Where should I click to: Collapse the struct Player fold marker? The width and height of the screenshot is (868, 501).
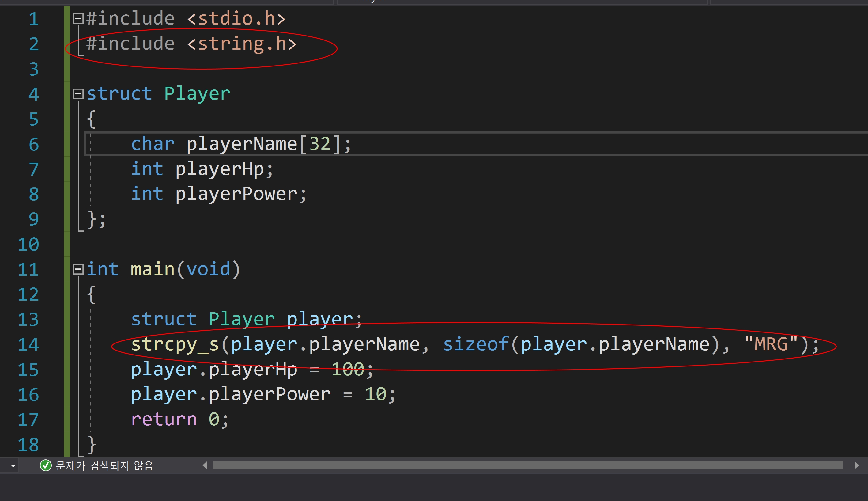coord(78,93)
